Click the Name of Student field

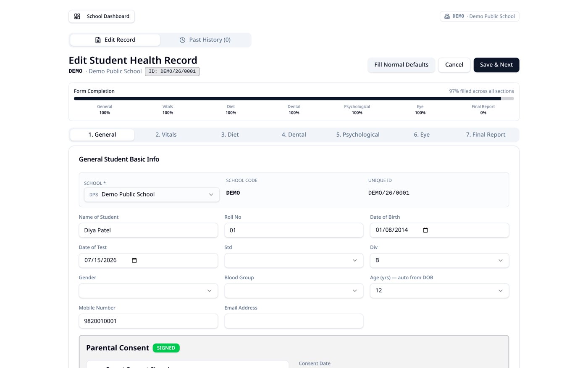coord(148,230)
